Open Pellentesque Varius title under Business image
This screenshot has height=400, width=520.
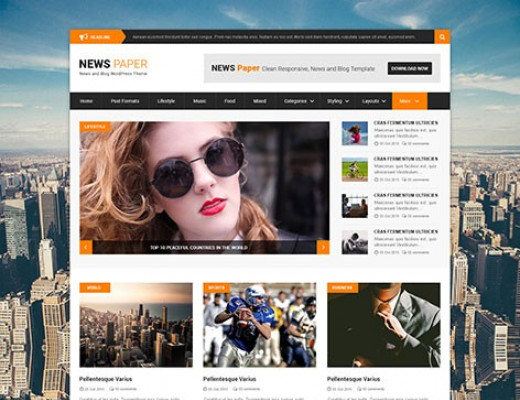[354, 379]
